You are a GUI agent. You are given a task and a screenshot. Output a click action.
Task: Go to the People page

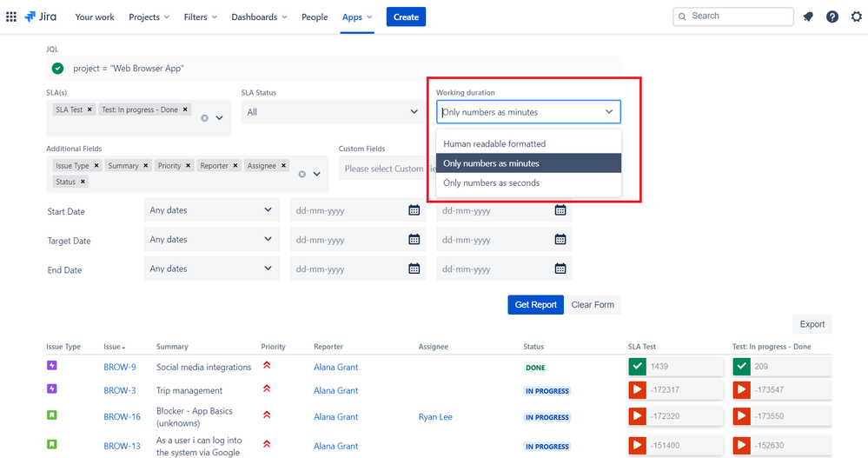click(315, 17)
